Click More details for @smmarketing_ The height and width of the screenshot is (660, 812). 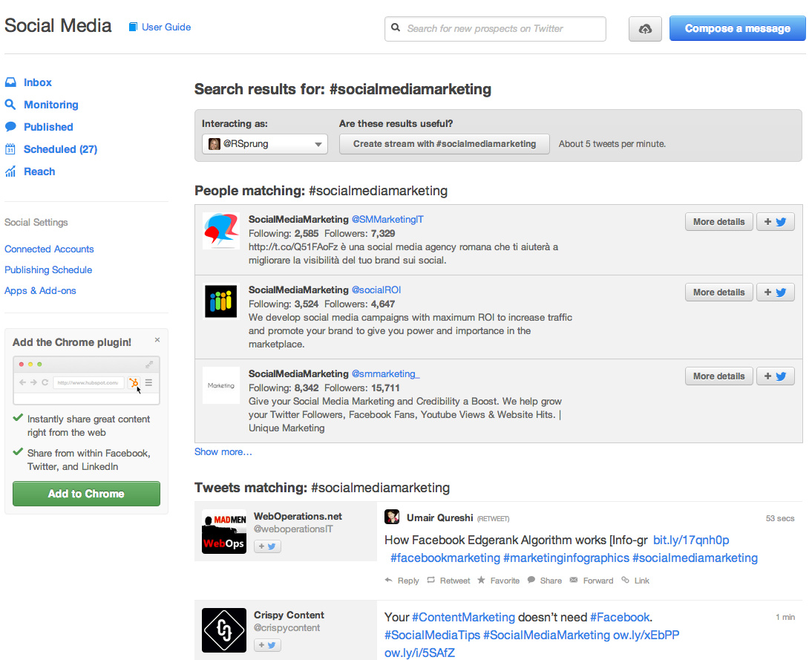718,376
